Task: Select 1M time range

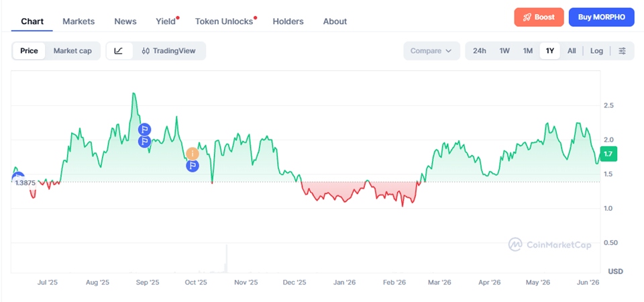Action: coord(528,51)
